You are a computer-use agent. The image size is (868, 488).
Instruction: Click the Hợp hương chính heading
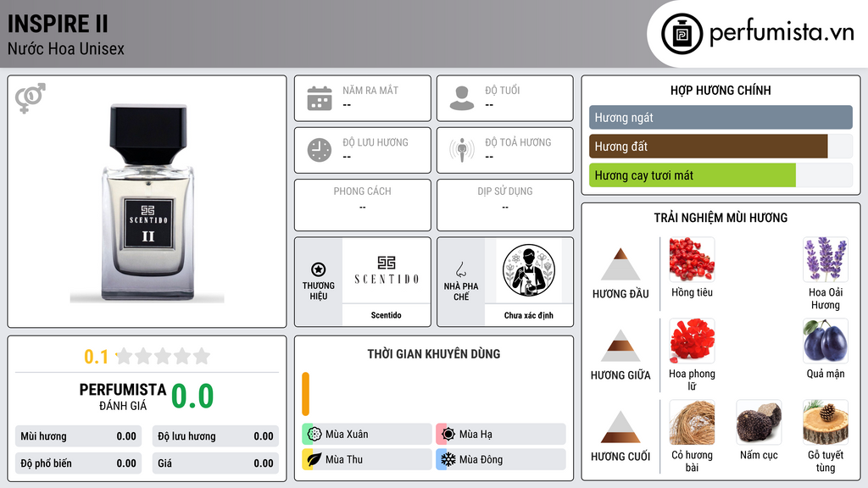click(721, 90)
